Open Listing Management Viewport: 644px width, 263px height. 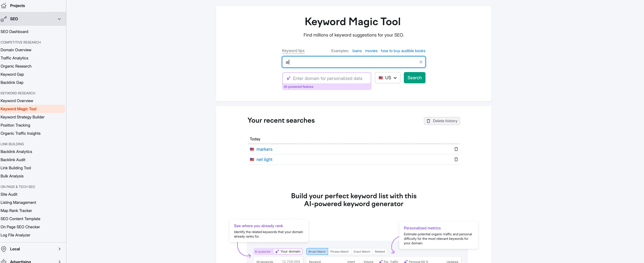[18, 203]
